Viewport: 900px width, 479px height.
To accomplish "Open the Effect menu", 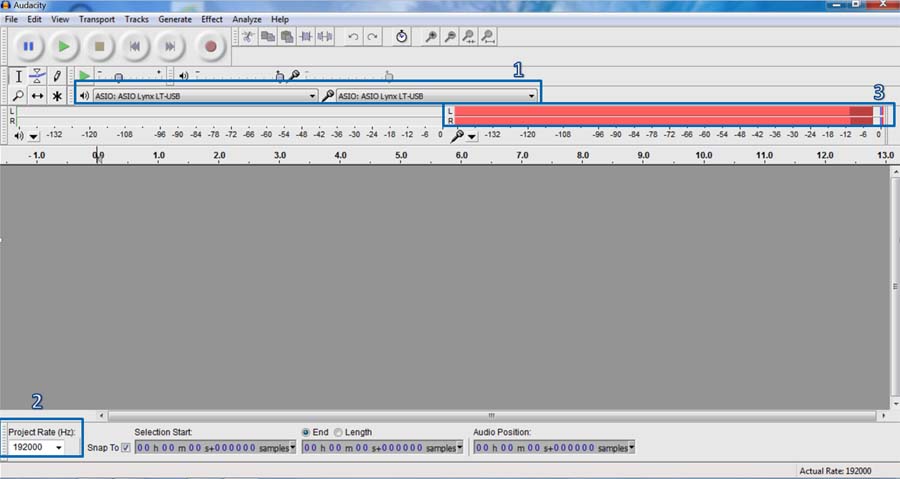I will pyautogui.click(x=212, y=19).
